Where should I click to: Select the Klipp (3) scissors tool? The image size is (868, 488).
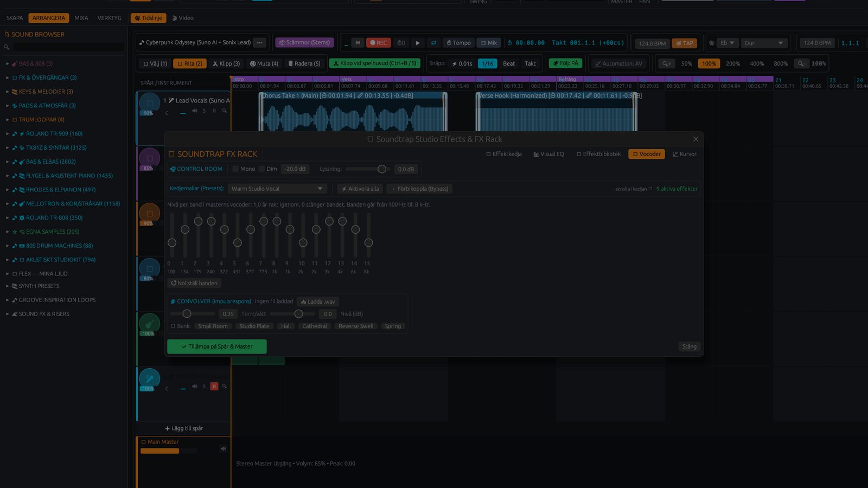(226, 63)
